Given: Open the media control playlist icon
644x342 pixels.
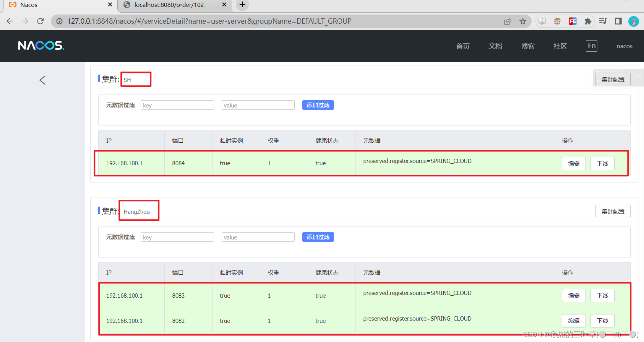Looking at the screenshot, I should click(x=603, y=21).
